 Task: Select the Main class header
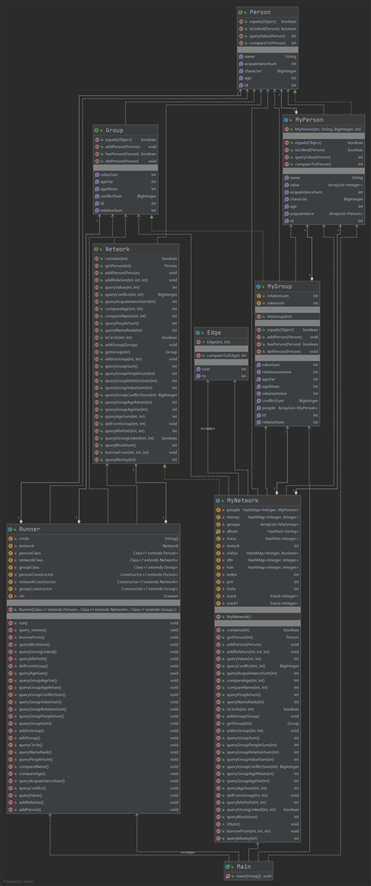(249, 867)
